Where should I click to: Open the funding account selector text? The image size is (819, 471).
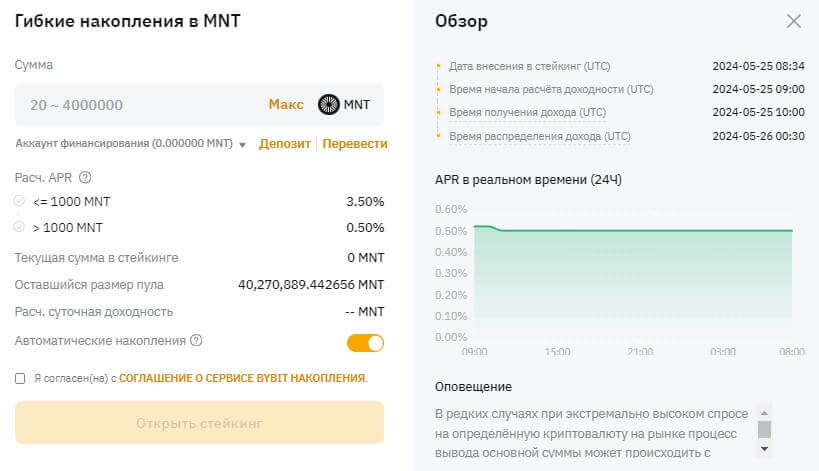pyautogui.click(x=126, y=144)
